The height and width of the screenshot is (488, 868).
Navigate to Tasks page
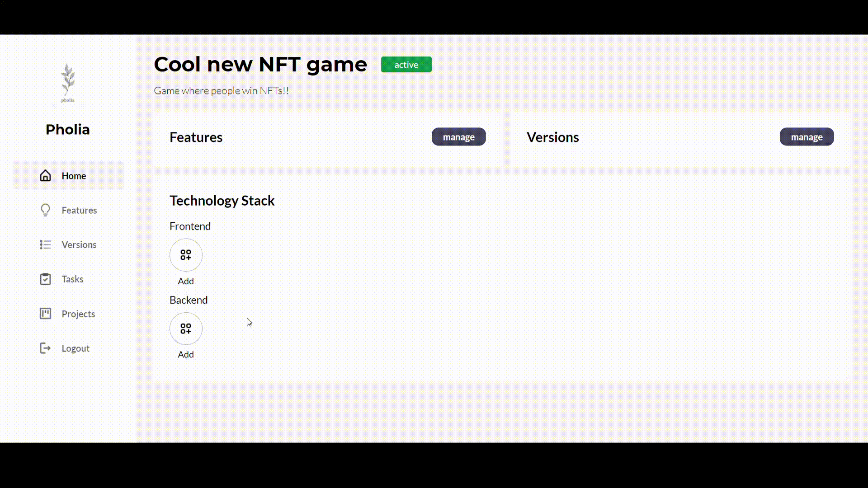(72, 279)
